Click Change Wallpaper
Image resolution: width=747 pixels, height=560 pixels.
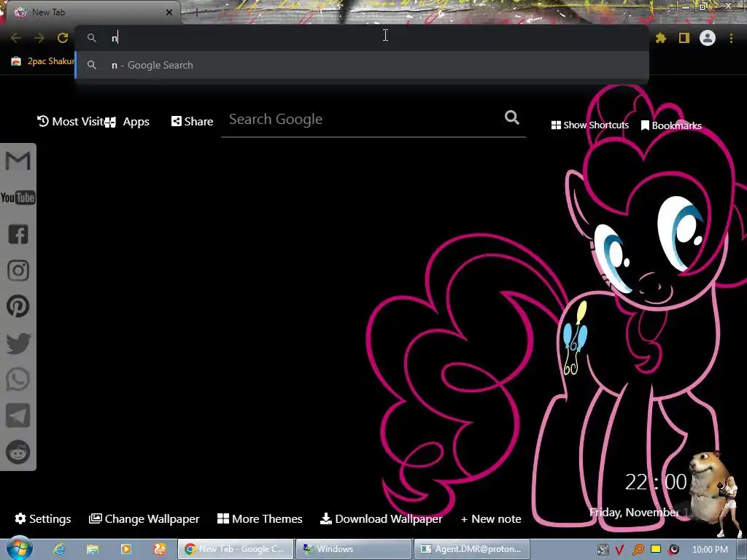click(x=144, y=518)
